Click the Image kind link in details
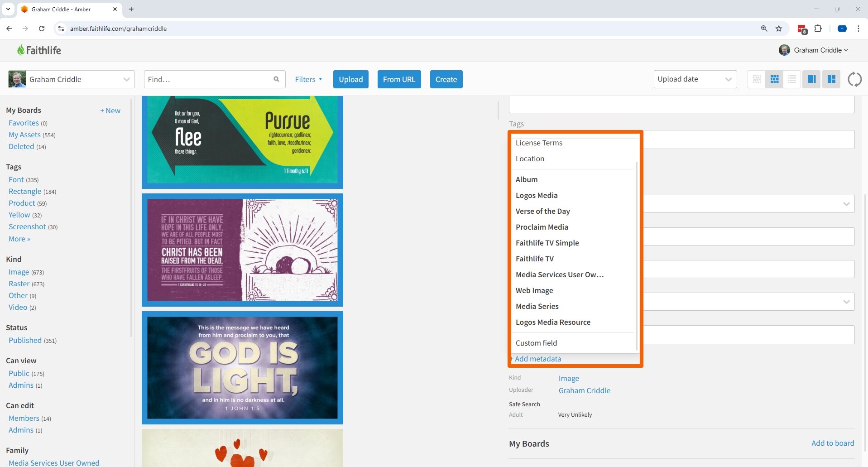The width and height of the screenshot is (868, 467). point(569,378)
